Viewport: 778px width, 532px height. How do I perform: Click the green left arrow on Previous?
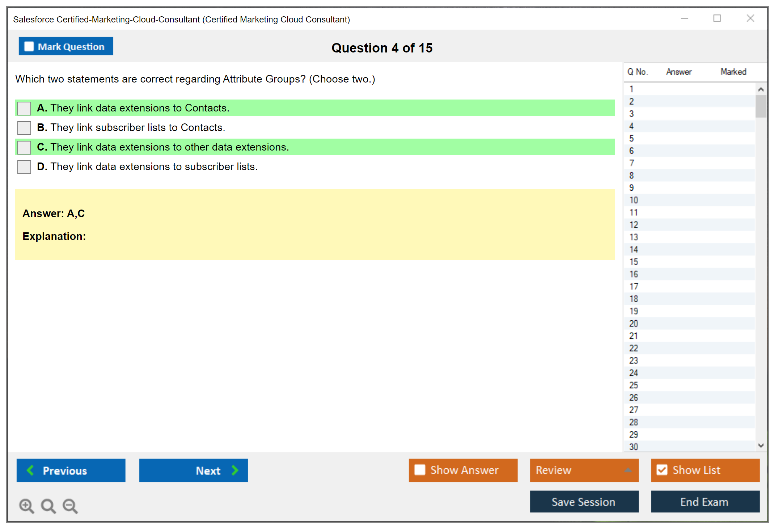[30, 470]
